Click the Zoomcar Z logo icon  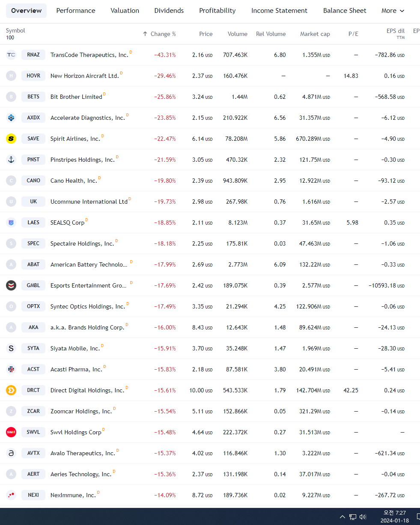tap(11, 411)
